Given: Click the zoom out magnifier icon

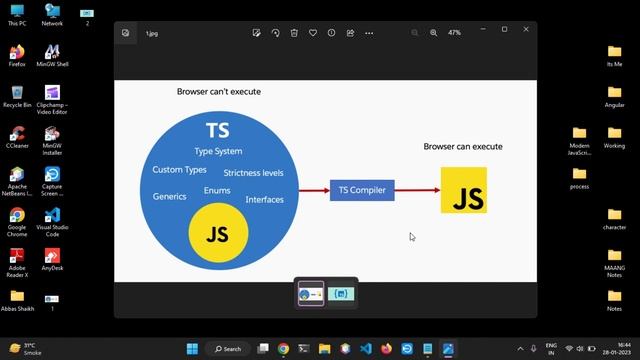Looking at the screenshot, I should [x=415, y=33].
